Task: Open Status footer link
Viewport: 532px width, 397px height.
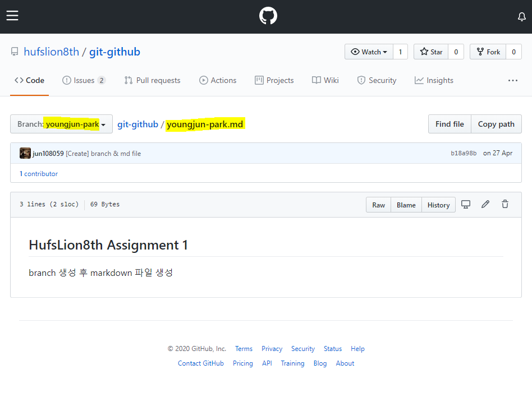Action: click(332, 349)
